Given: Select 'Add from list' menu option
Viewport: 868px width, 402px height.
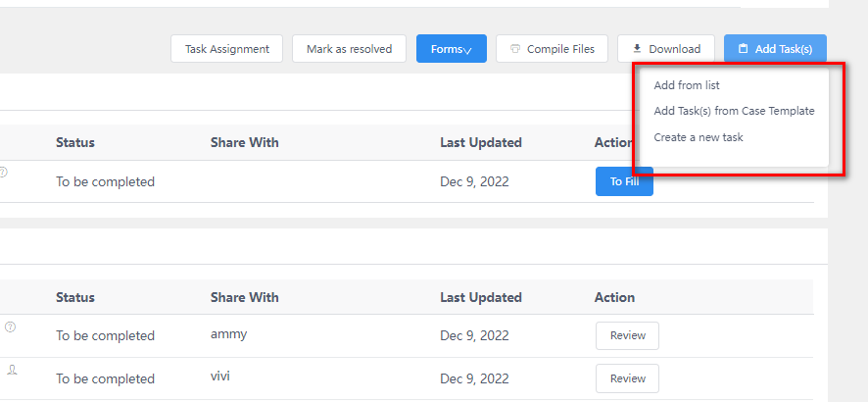Looking at the screenshot, I should tap(687, 85).
